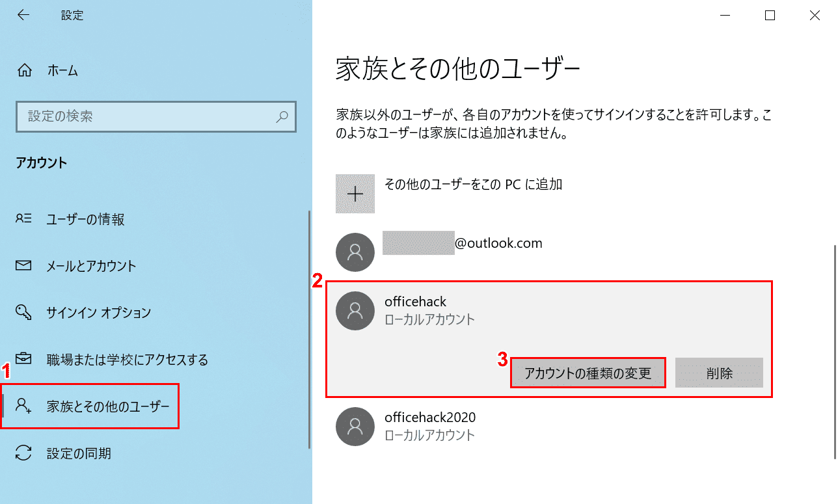Click the アカウントの種類の変更 button
Screen dimensions: 838x504
588,373
